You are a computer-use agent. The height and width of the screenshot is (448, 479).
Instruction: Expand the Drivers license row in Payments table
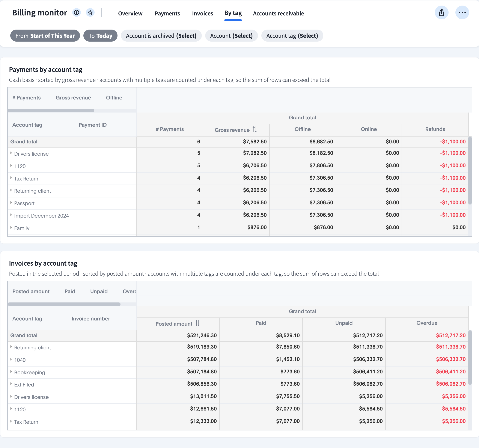[11, 153]
